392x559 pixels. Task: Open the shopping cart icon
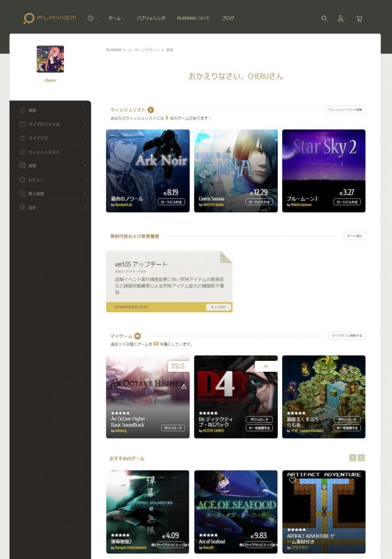pos(359,19)
